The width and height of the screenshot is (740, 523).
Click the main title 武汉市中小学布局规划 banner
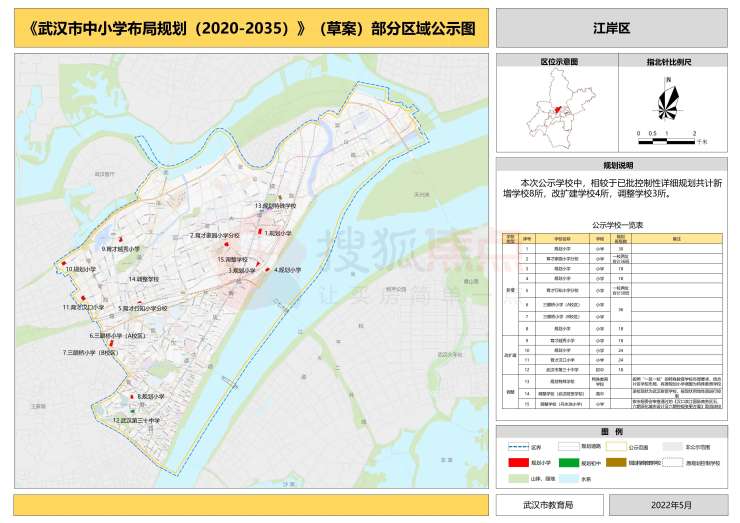pos(251,28)
